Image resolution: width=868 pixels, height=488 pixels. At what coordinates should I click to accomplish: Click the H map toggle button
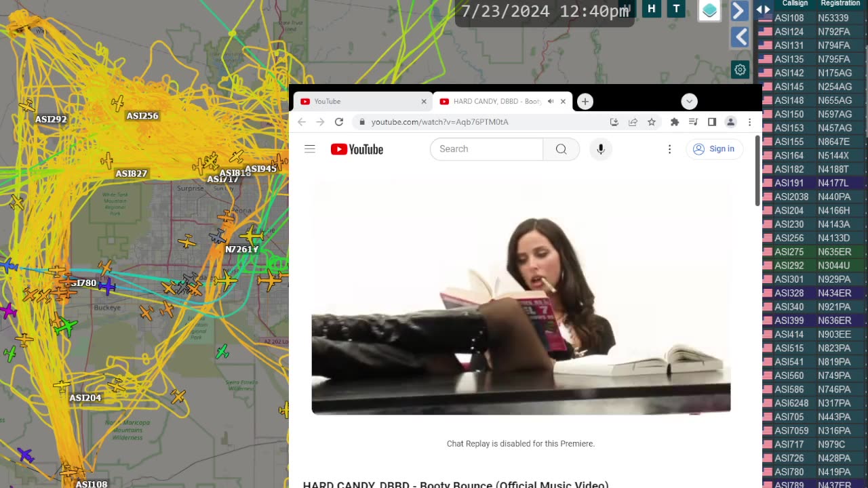(x=652, y=9)
